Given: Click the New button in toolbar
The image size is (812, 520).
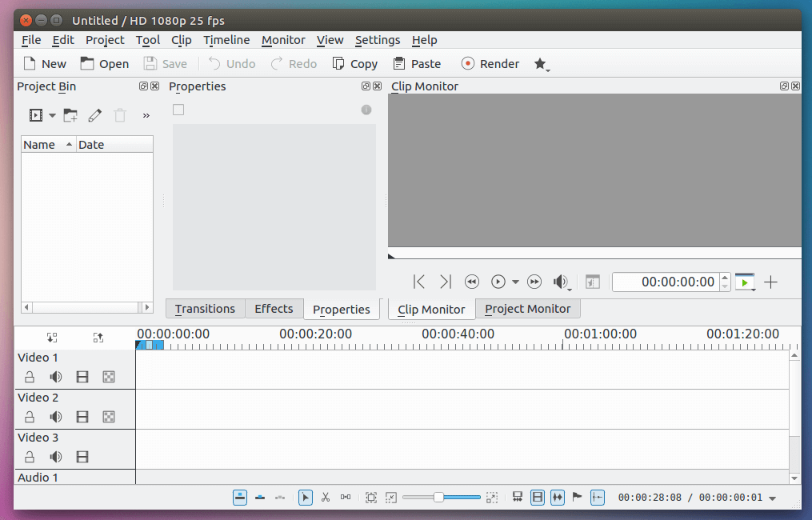Looking at the screenshot, I should click(x=44, y=64).
